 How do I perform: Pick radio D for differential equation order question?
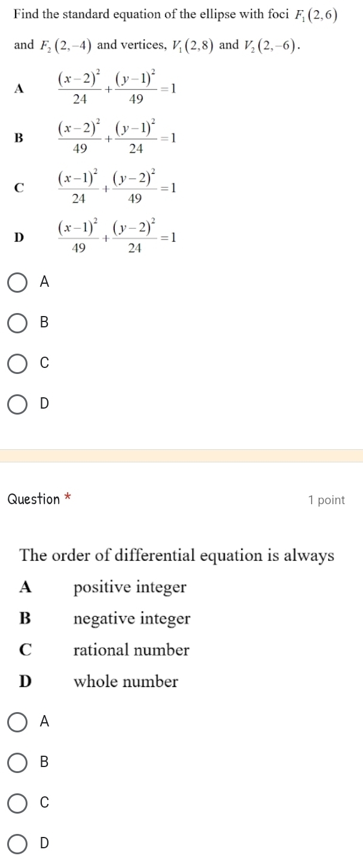click(x=17, y=844)
